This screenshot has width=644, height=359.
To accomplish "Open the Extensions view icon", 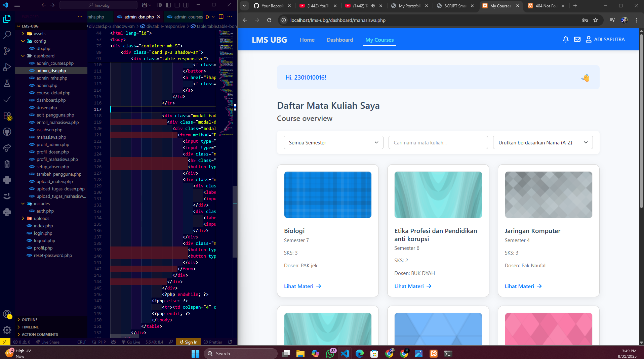I will (7, 116).
